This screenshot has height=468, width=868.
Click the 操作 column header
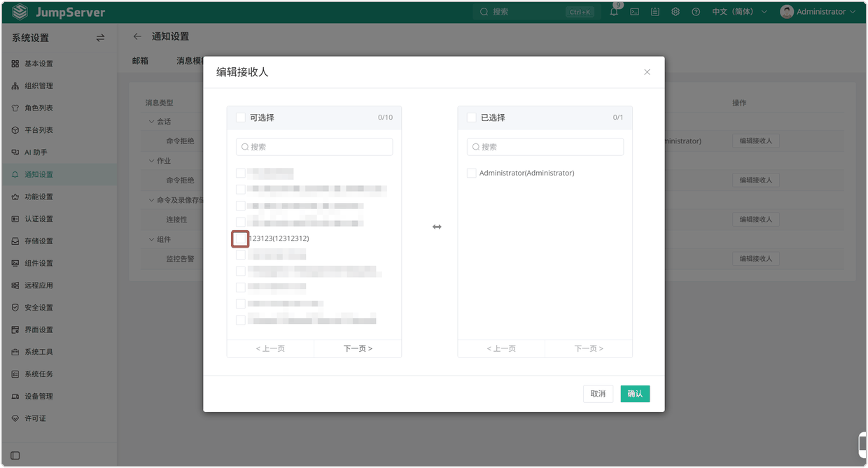[x=739, y=103]
